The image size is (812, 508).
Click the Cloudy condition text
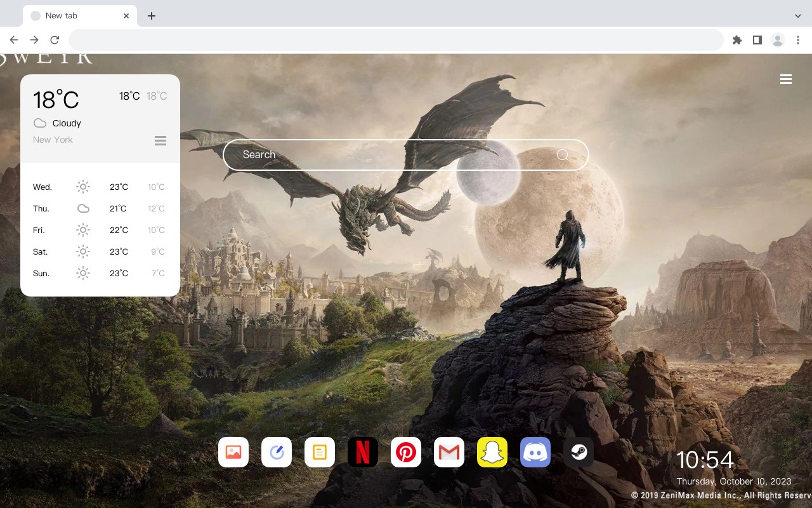[x=67, y=123]
